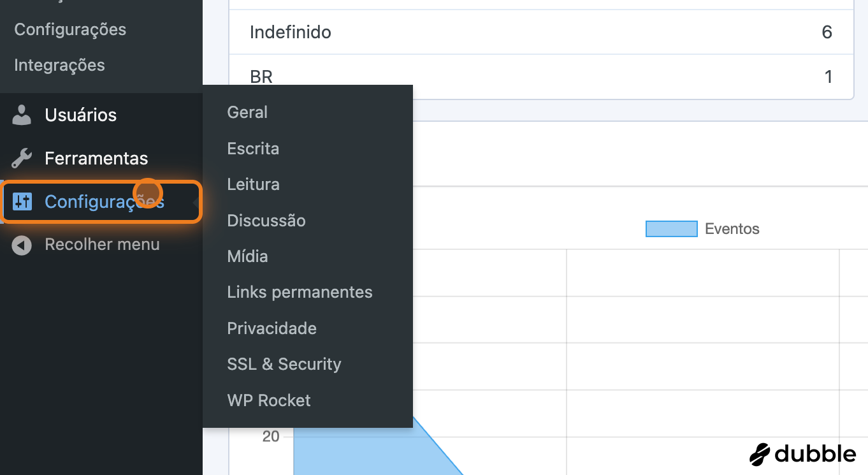Click the dubble logo watermark
Image resolution: width=868 pixels, height=475 pixels.
pos(802,454)
